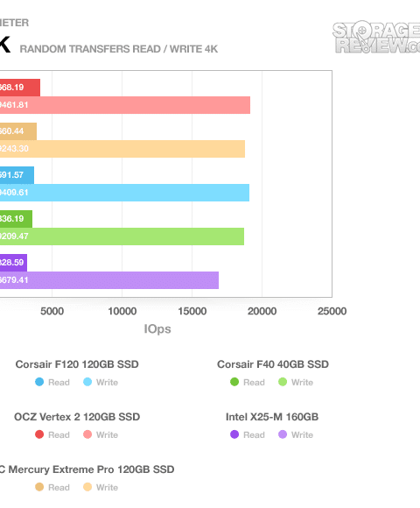Click the Read label under Mercury Extreme Pro

pyautogui.click(x=59, y=487)
